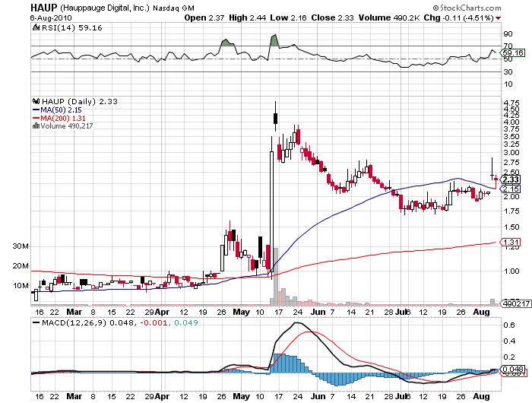The width and height of the screenshot is (532, 403).
Task: Click the company name Hauppauge Digital, Inc.
Action: (105, 8)
